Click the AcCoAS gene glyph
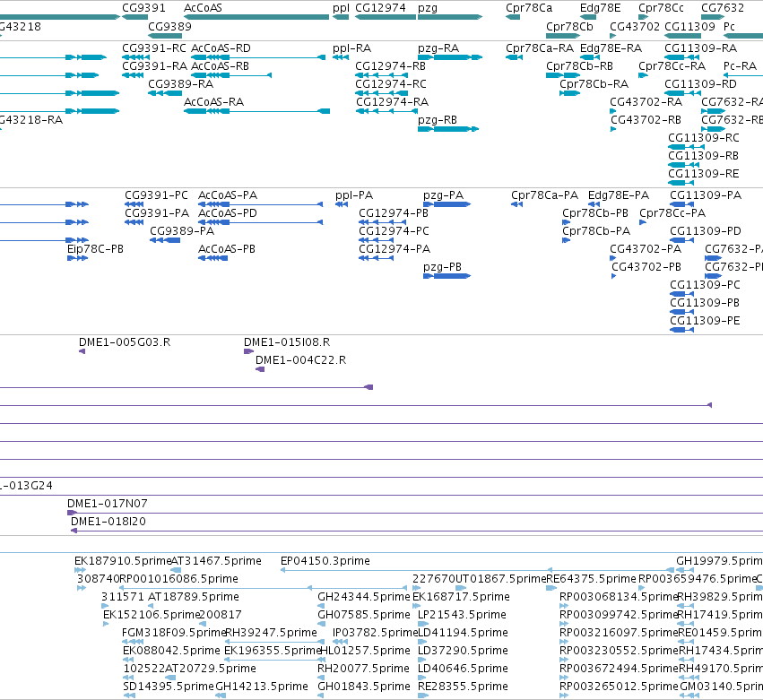763x700 pixels. [x=256, y=17]
